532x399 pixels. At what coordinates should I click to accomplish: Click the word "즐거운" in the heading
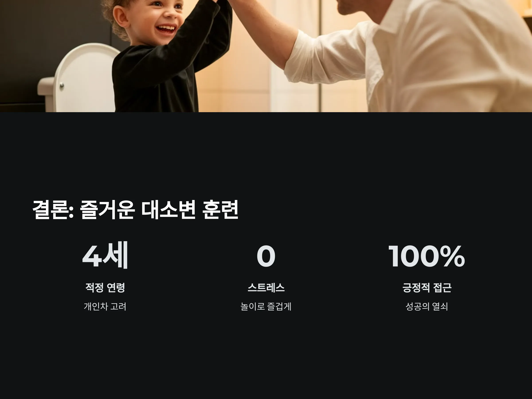(107, 209)
